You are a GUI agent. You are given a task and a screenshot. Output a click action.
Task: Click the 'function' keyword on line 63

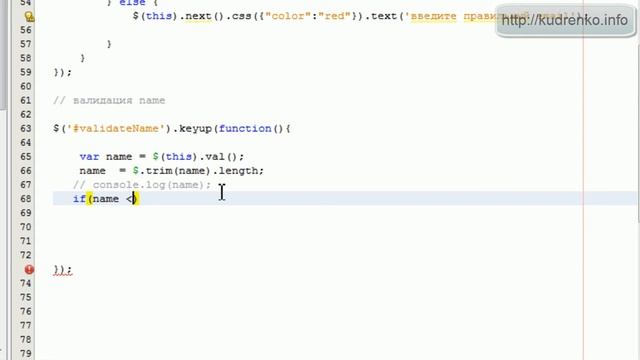[x=245, y=129]
